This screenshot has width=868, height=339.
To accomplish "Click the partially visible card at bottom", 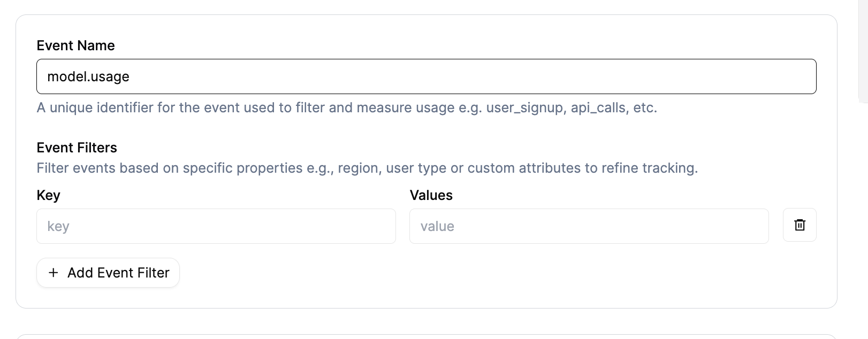I will 427,336.
